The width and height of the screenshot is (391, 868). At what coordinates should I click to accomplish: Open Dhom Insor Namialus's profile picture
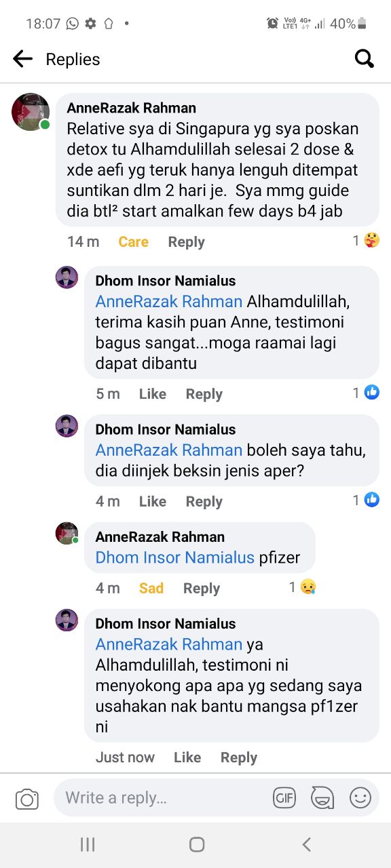pos(67,278)
